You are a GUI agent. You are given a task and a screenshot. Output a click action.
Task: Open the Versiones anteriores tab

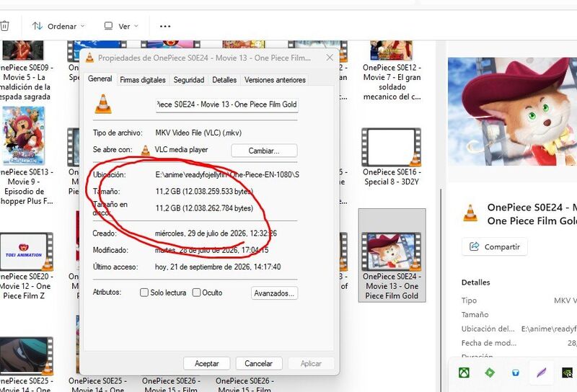(275, 80)
